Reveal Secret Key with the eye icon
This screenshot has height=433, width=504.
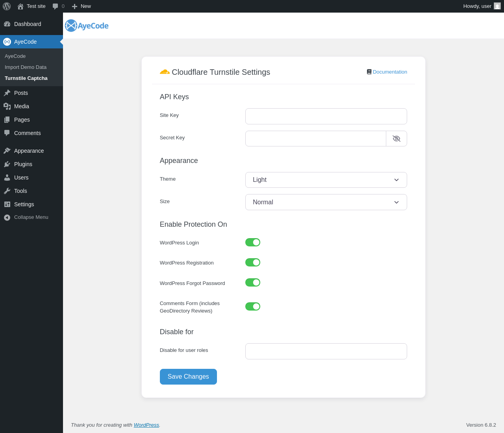pyautogui.click(x=396, y=139)
